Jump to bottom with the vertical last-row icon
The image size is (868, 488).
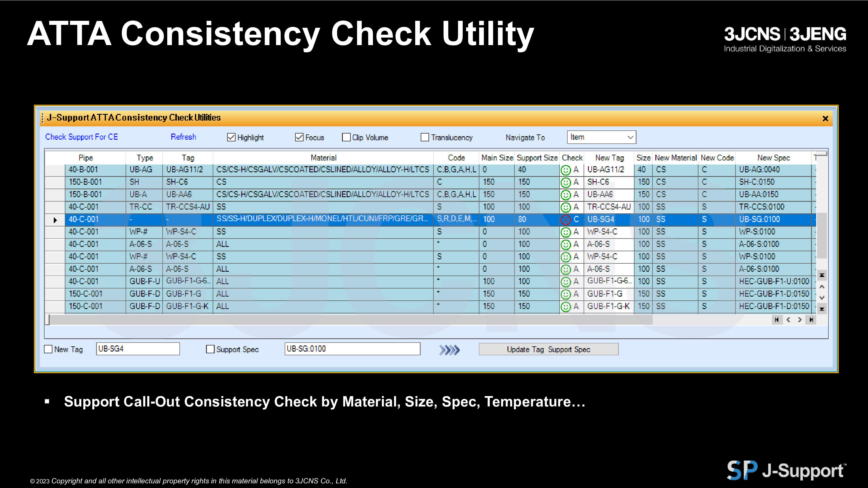coord(822,309)
